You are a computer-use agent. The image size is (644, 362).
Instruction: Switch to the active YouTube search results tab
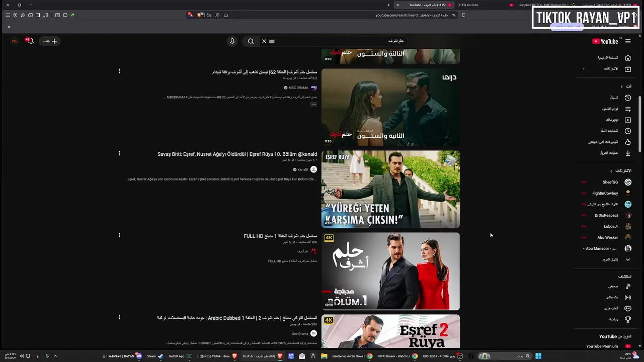point(424,5)
